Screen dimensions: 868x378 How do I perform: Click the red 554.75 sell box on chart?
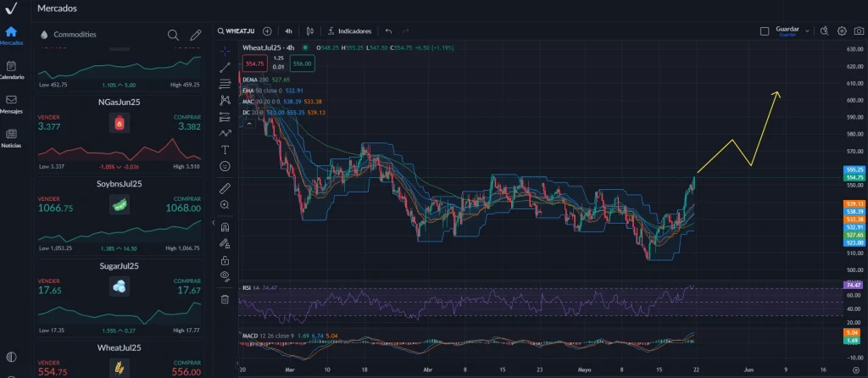(255, 64)
